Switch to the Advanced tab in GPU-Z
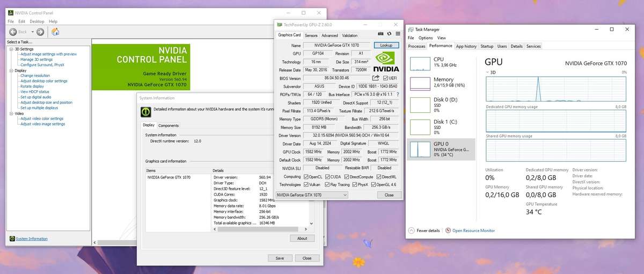Viewport: 644px width, 274px height. pyautogui.click(x=330, y=35)
